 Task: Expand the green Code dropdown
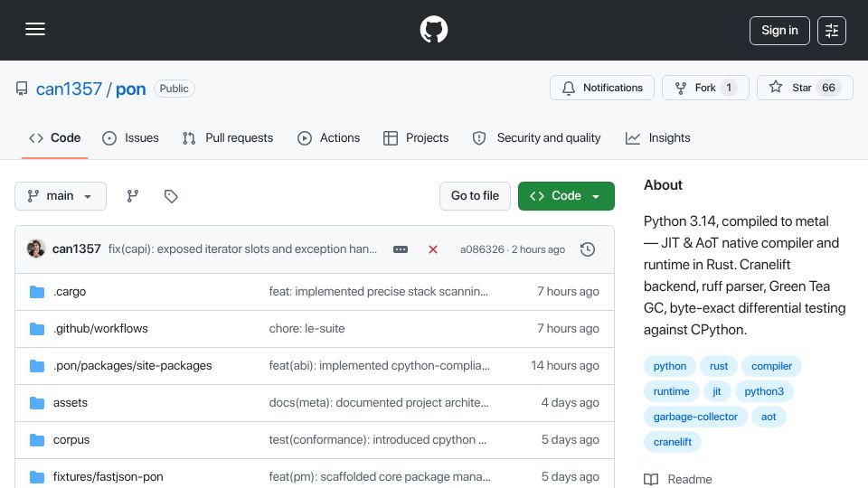[566, 196]
